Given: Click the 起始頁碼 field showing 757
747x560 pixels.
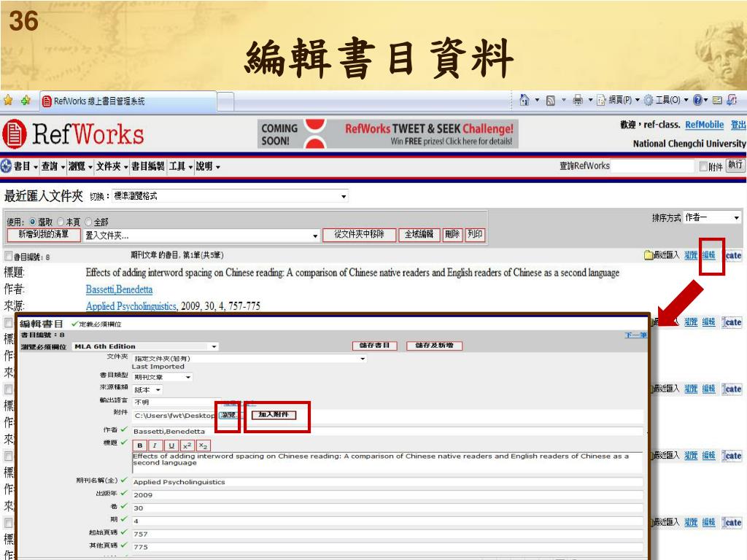Looking at the screenshot, I should coord(387,534).
